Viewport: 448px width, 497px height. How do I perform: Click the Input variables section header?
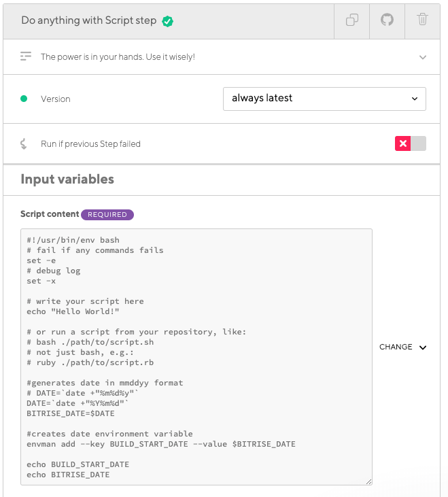(67, 179)
